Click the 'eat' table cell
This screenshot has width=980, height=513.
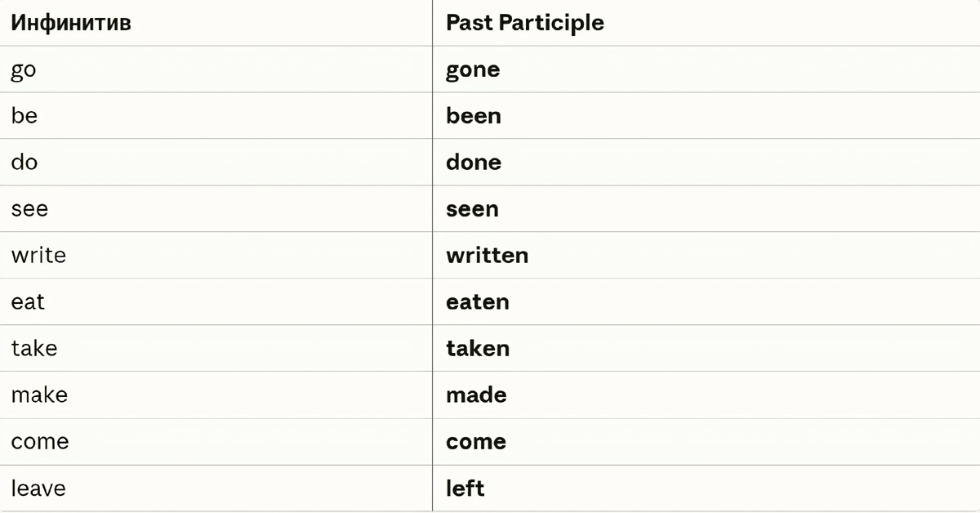[28, 302]
